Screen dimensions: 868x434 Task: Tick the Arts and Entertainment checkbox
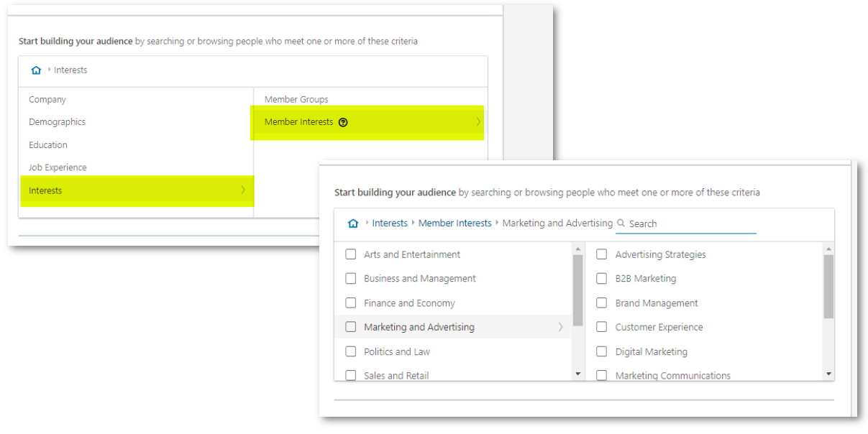click(351, 254)
